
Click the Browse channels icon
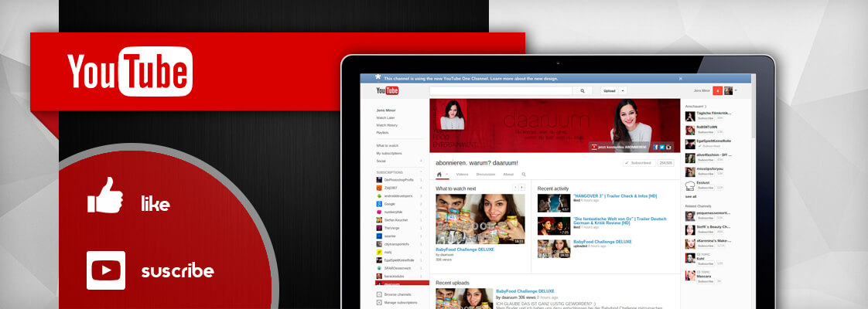[379, 294]
